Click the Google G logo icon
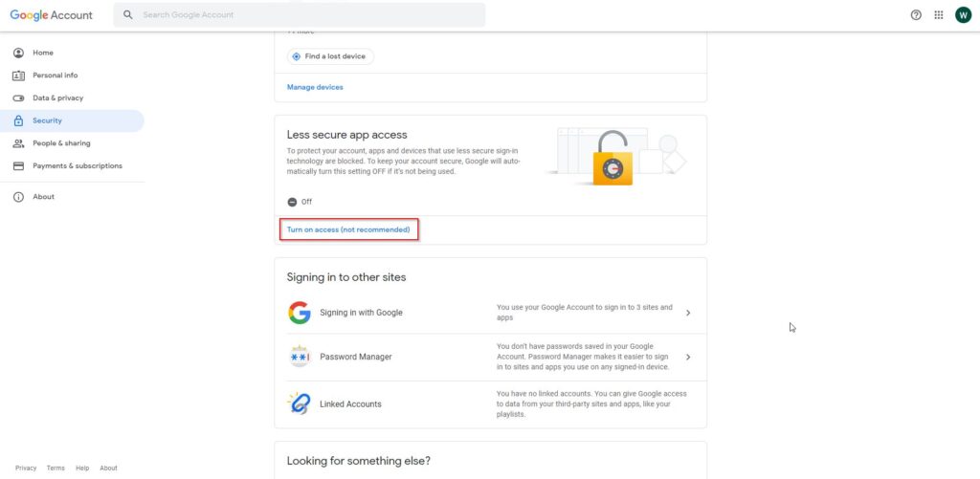The width and height of the screenshot is (980, 479). click(x=300, y=313)
